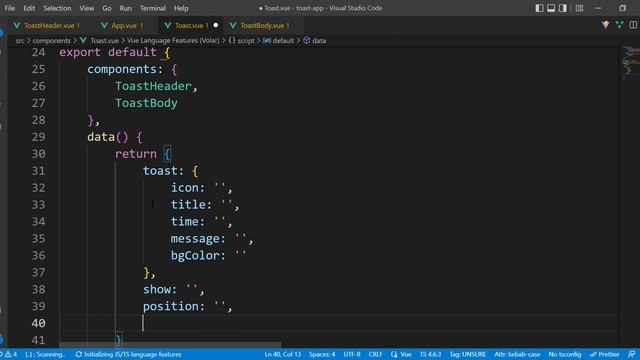The image size is (640, 360).
Task: Click data breadcrumb
Action: (x=319, y=41)
